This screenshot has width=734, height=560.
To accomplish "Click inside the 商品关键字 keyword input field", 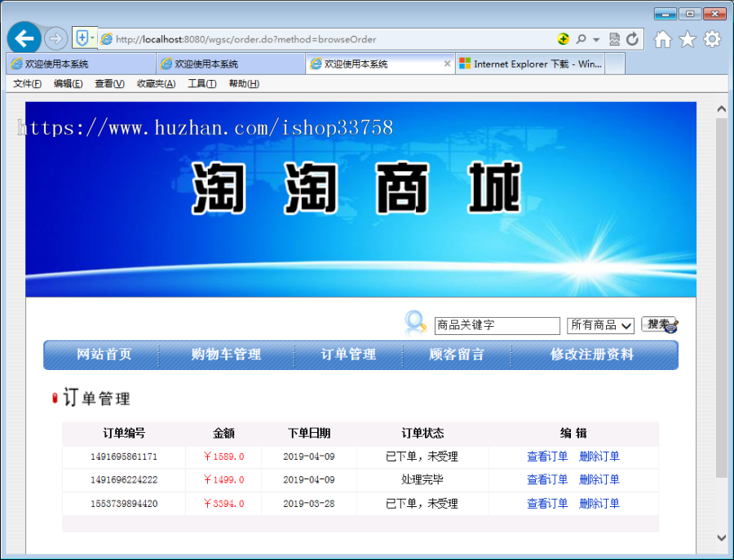I will tap(497, 325).
